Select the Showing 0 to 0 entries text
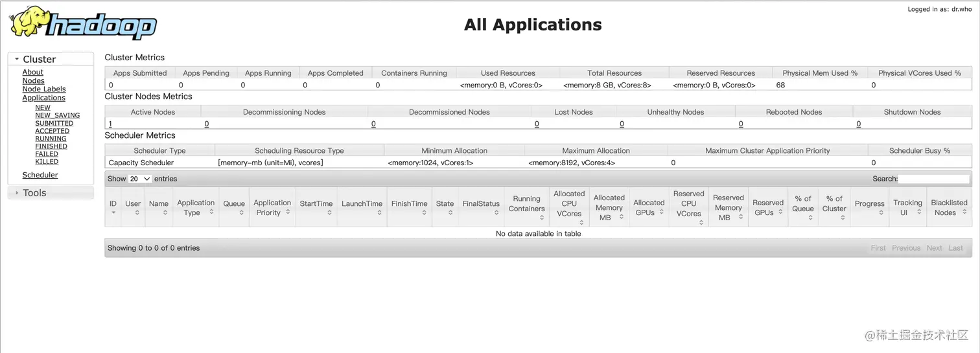The image size is (980, 353). pyautogui.click(x=154, y=248)
